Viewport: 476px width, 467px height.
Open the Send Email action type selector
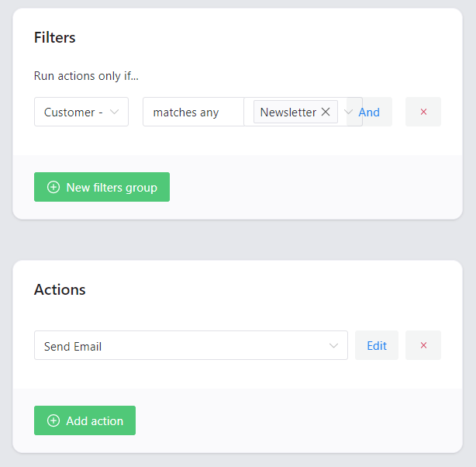[191, 345]
